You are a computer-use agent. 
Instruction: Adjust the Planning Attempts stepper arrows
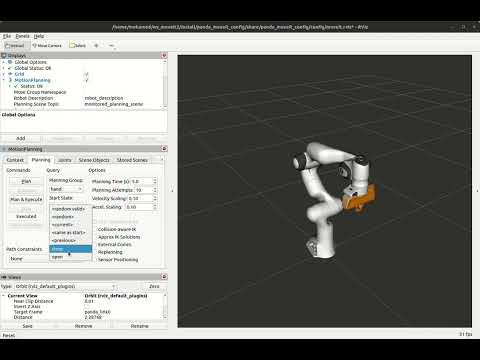click(x=155, y=190)
